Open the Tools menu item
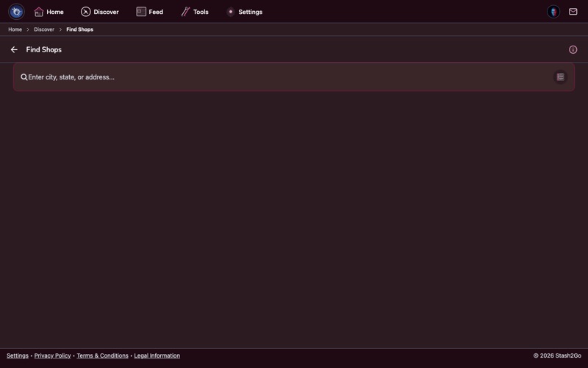The height and width of the screenshot is (368, 588). tap(195, 12)
